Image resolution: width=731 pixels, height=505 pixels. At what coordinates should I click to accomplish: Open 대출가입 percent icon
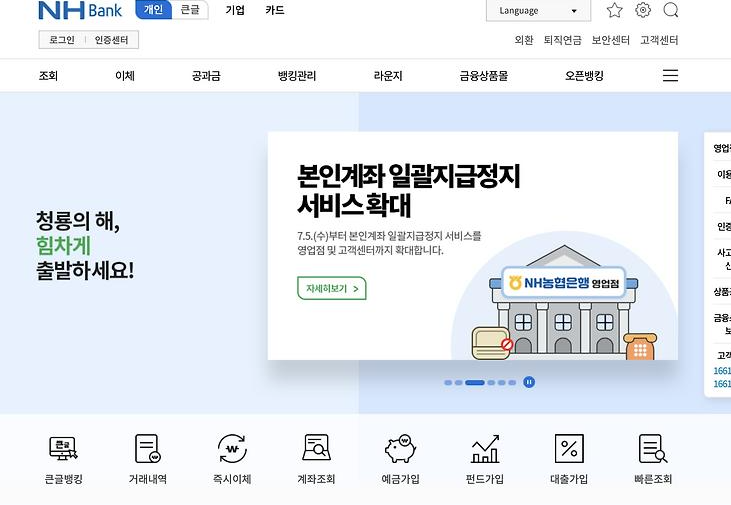[x=569, y=448]
